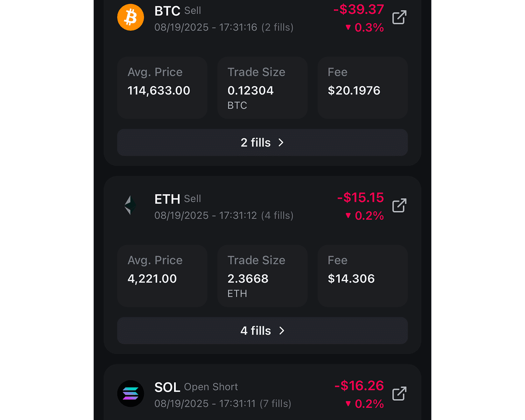Expand the 2 fills section for BTC
This screenshot has height=420, width=525.
point(262,142)
